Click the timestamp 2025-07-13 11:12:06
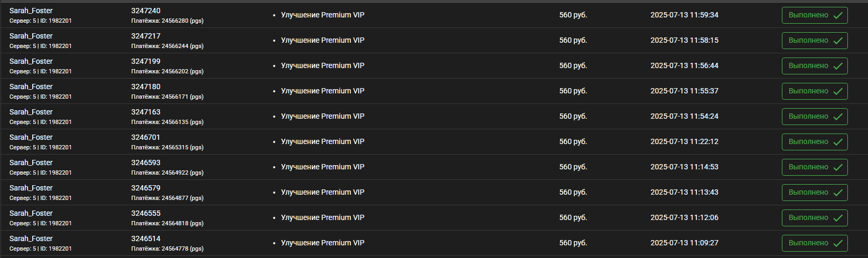Screen dimensions: 868x258 pyautogui.click(x=684, y=217)
